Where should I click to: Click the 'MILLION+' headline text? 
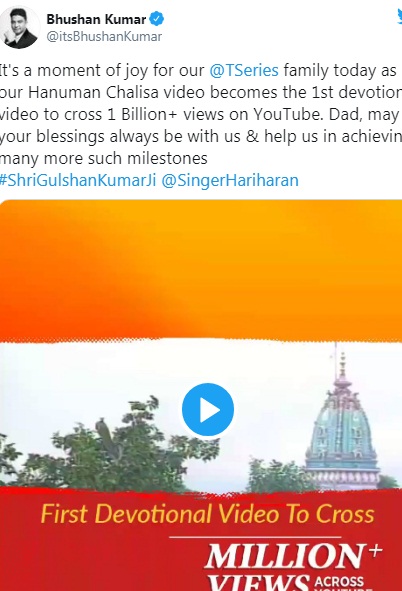(x=293, y=556)
